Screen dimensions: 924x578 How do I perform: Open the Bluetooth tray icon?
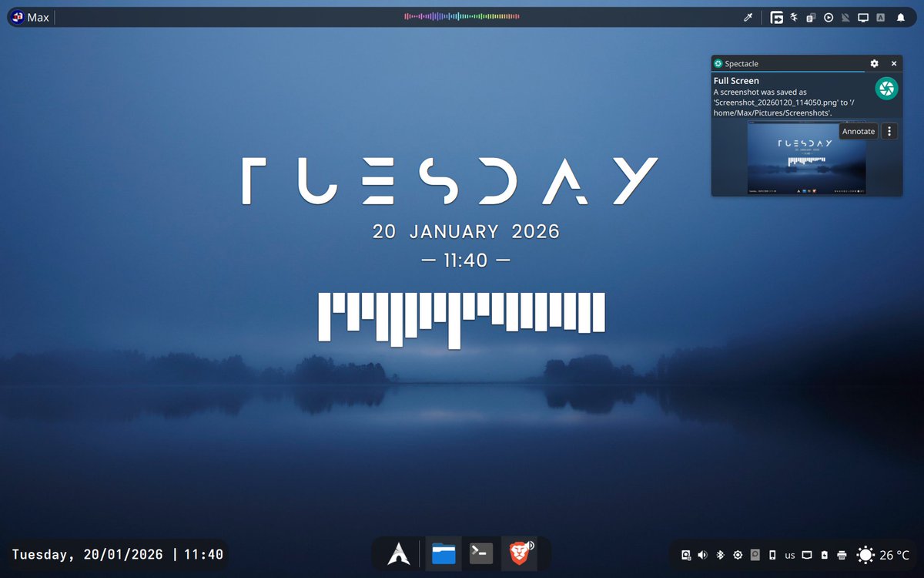pyautogui.click(x=720, y=555)
